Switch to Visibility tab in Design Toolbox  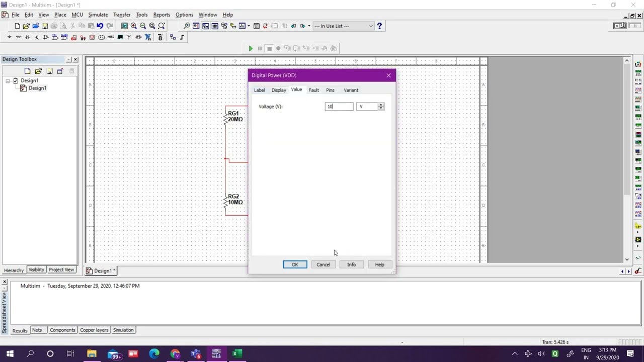coord(36,270)
